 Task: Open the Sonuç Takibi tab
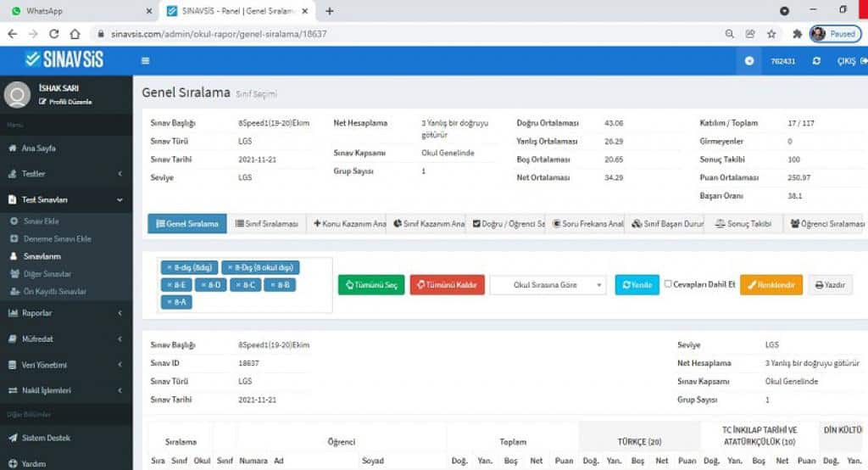click(743, 224)
